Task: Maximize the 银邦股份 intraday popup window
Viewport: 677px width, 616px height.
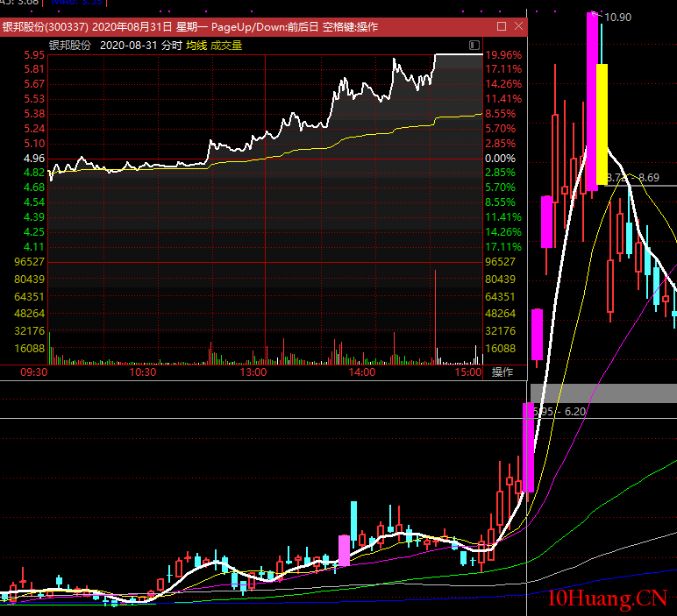Action: pos(501,26)
